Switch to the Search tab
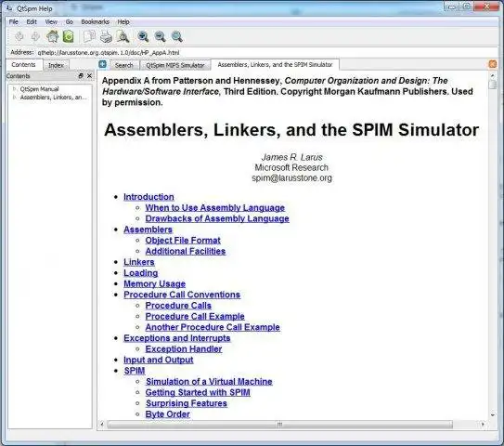 point(123,65)
